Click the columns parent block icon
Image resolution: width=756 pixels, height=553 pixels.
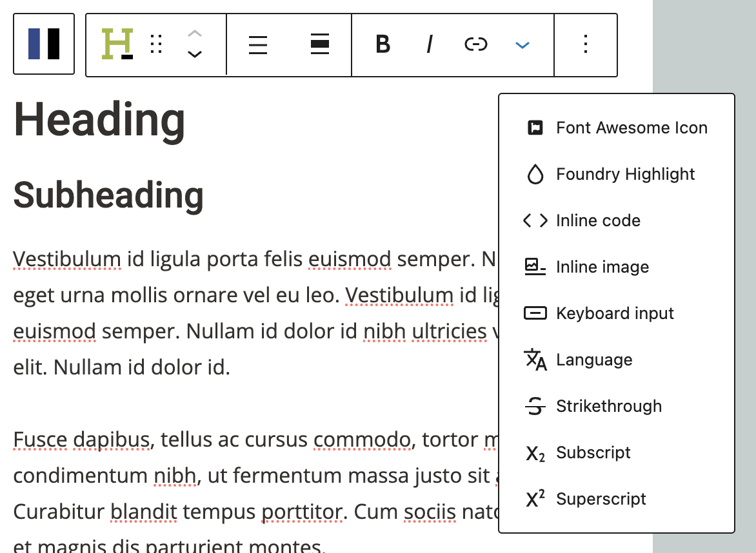click(x=44, y=44)
